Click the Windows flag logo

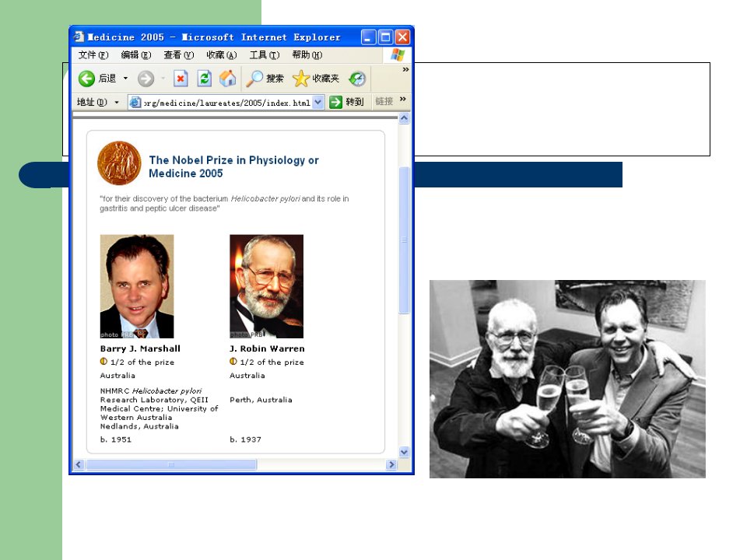(398, 54)
